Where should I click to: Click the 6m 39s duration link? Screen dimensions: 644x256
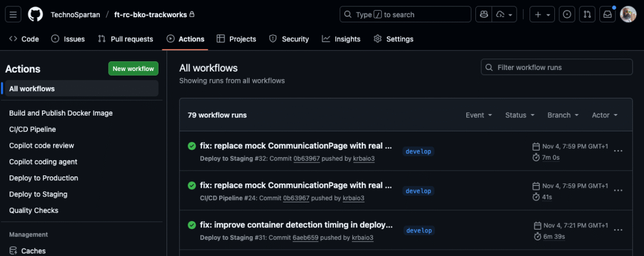coord(554,236)
